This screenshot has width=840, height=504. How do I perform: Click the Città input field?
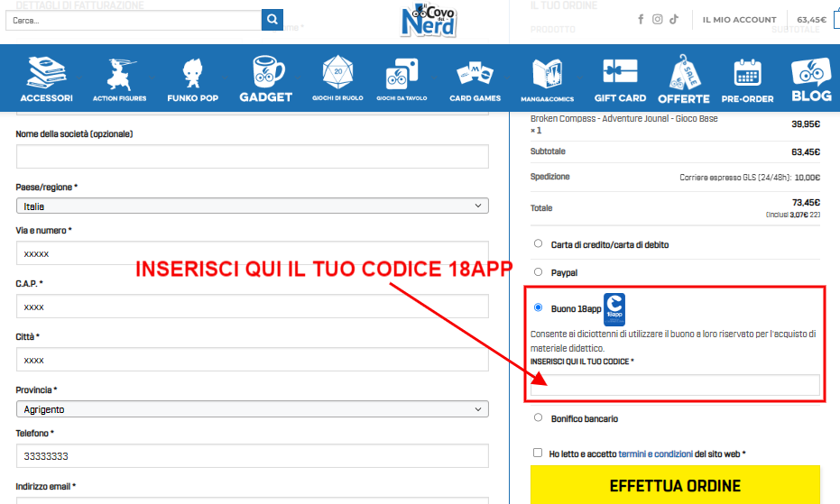pos(253,360)
